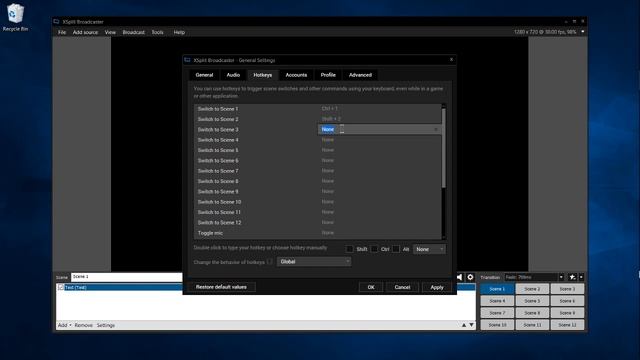Open dropdown arrow beside star icon
The height and width of the screenshot is (360, 640).
[581, 277]
